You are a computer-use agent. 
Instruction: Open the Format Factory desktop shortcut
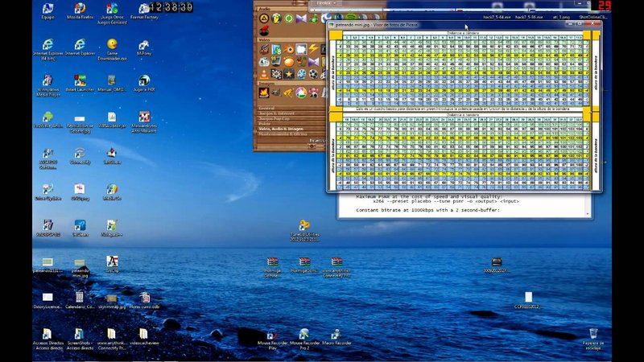[144, 11]
